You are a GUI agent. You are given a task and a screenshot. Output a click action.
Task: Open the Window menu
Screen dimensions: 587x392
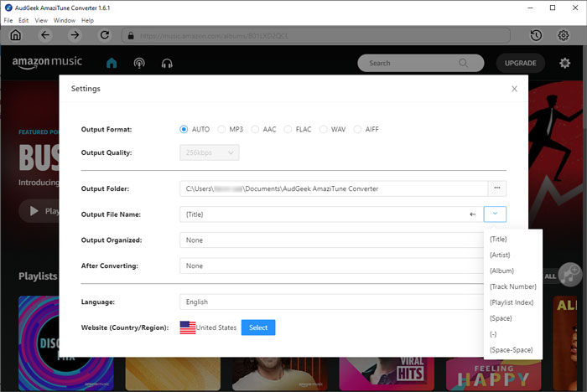click(x=65, y=20)
